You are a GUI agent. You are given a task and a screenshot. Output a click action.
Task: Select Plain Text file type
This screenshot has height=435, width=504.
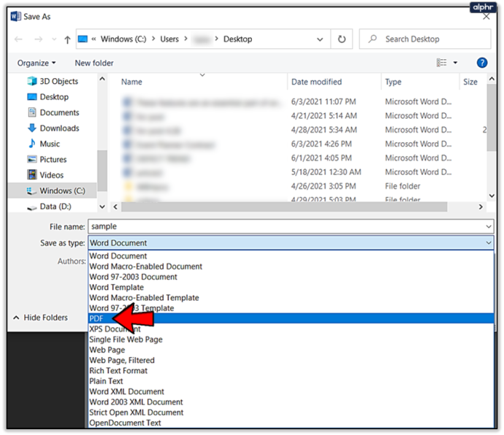tap(106, 381)
